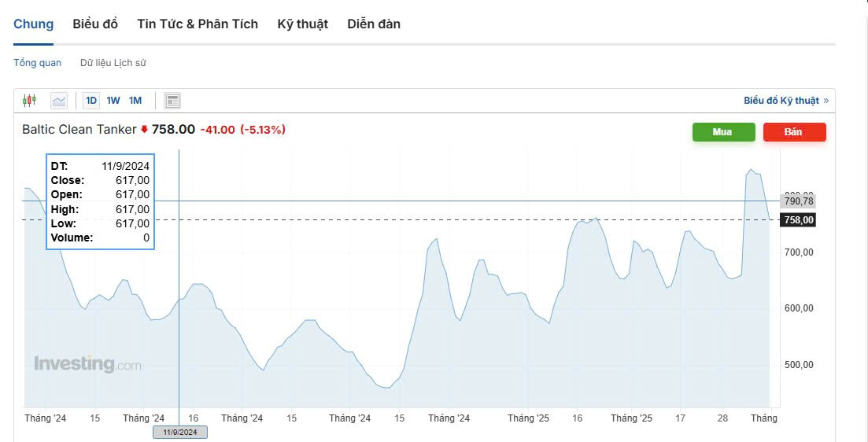868x442 pixels.
Task: Click the Investing.com watermark logo
Action: click(87, 364)
